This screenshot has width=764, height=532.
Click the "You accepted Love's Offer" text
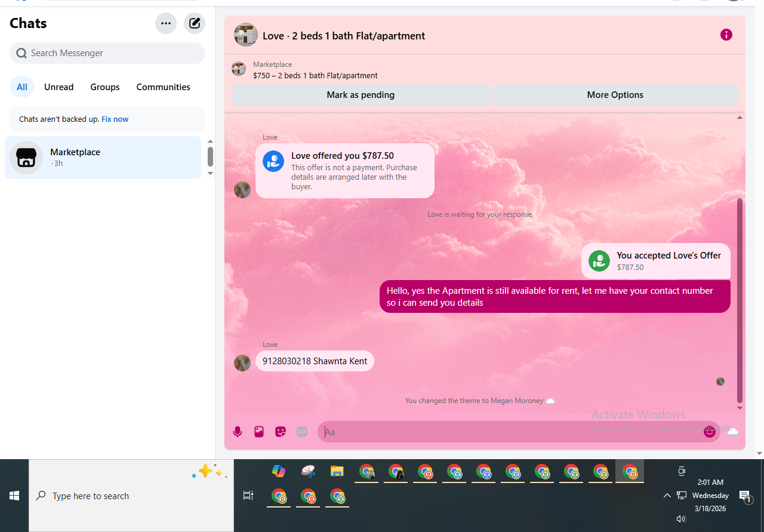point(668,256)
